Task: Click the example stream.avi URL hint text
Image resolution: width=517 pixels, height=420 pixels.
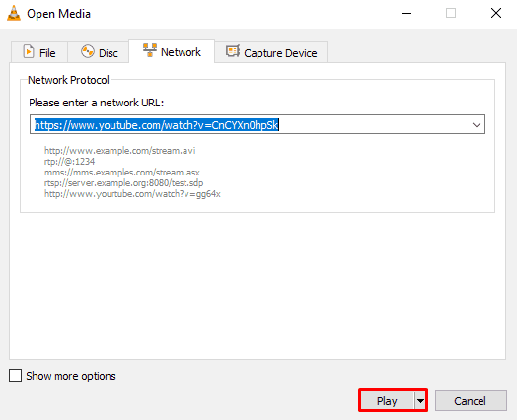Action: click(x=120, y=151)
